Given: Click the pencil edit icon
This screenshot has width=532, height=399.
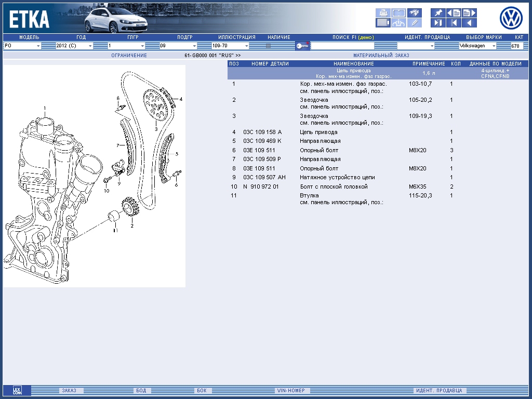Looking at the screenshot, I should 414,23.
